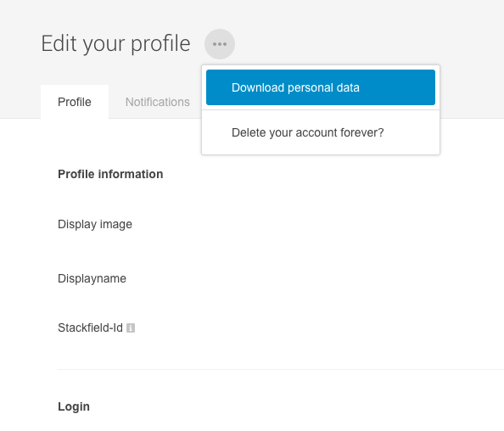Click the Login section heading

pyautogui.click(x=74, y=406)
